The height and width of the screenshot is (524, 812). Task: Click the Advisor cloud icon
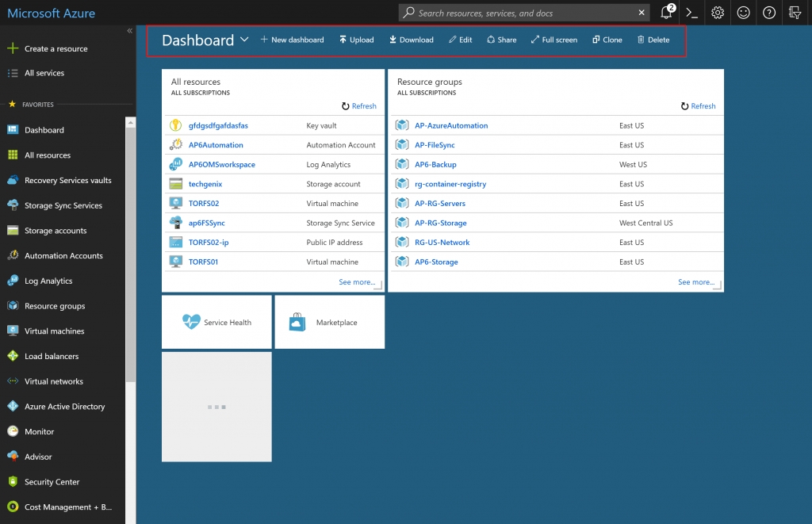(13, 456)
